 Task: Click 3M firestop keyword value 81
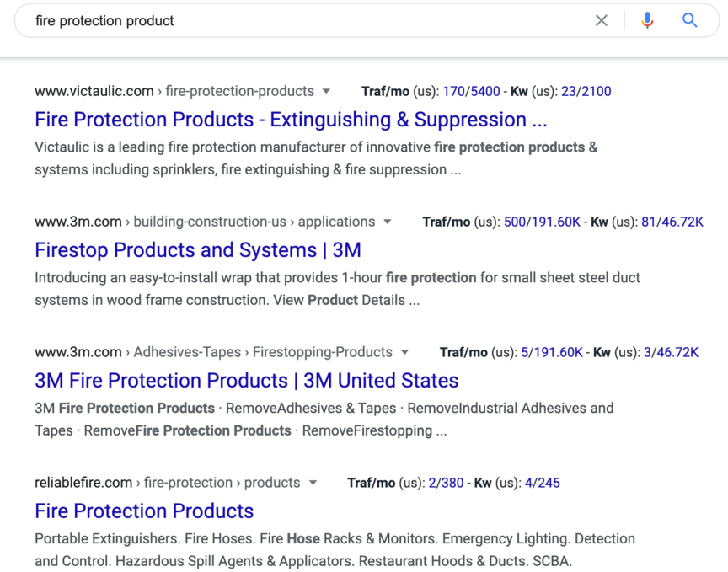648,222
